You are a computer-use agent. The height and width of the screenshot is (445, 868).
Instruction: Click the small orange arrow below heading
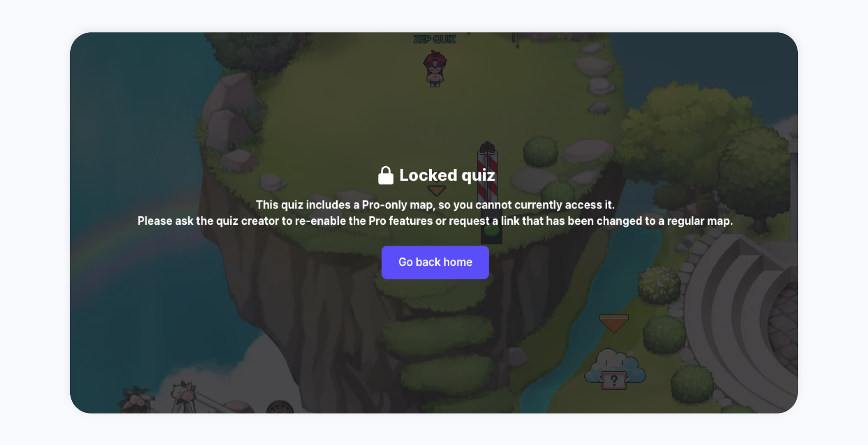437,190
